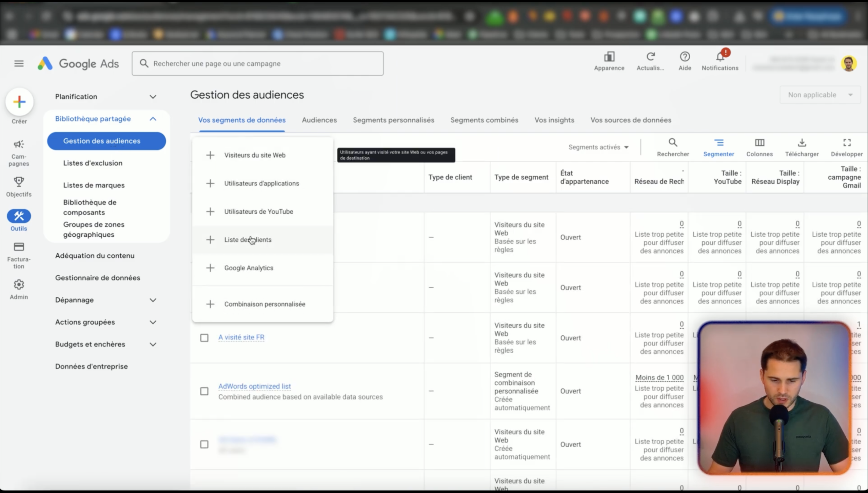Select Utilisateurs de YouTube menu entry

[262, 212]
